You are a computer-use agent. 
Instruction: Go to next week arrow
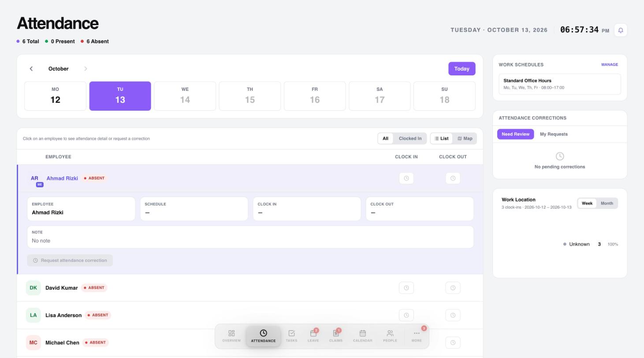coord(86,69)
